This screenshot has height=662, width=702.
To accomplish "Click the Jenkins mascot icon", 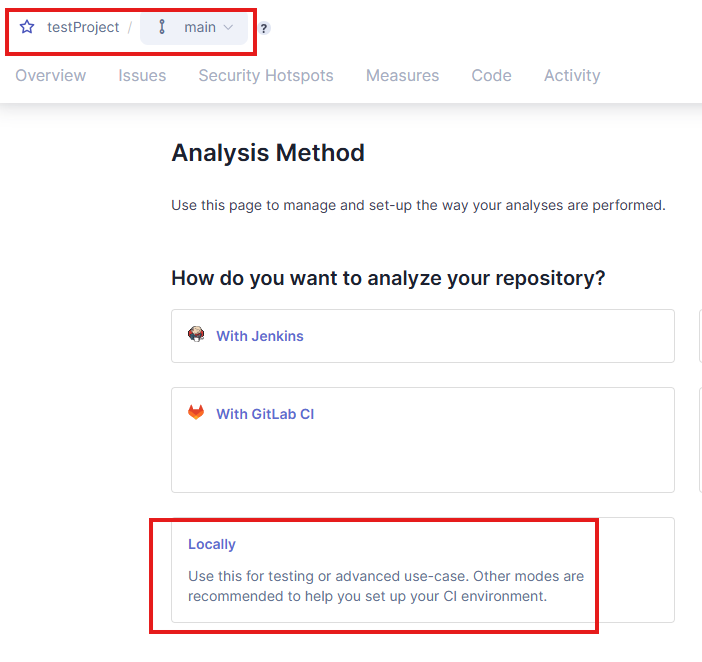I will coord(196,334).
